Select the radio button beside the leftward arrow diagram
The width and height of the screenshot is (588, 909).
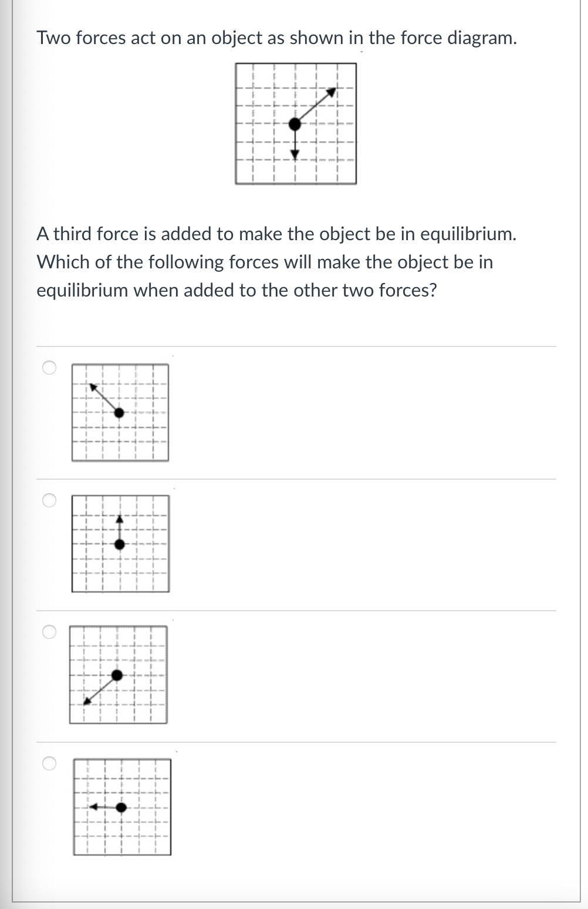tap(49, 763)
